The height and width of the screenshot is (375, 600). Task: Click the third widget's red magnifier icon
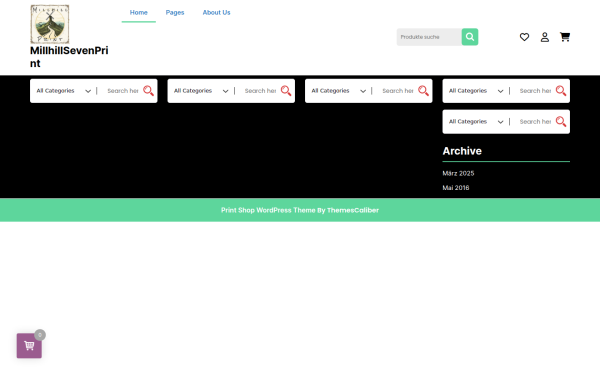[x=423, y=91]
